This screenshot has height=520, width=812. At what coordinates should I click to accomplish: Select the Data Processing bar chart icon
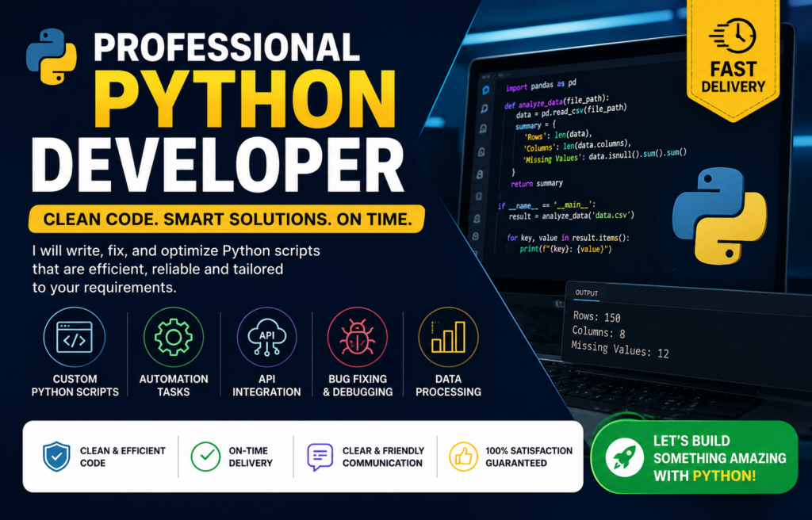click(449, 337)
